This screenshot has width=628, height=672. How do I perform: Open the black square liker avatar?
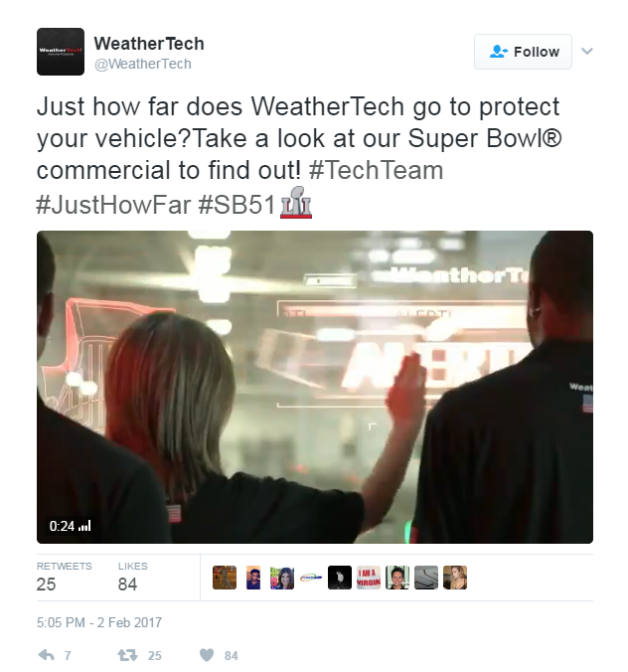[340, 578]
